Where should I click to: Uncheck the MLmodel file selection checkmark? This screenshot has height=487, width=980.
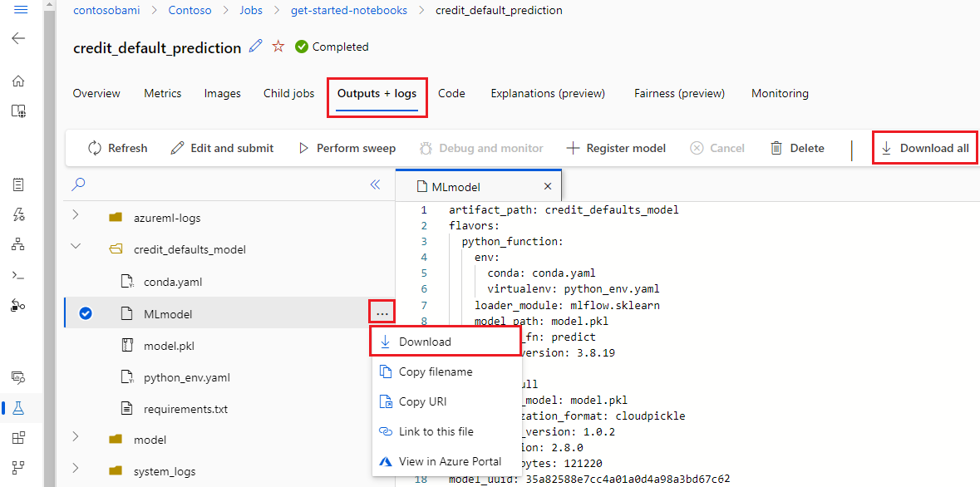(85, 313)
